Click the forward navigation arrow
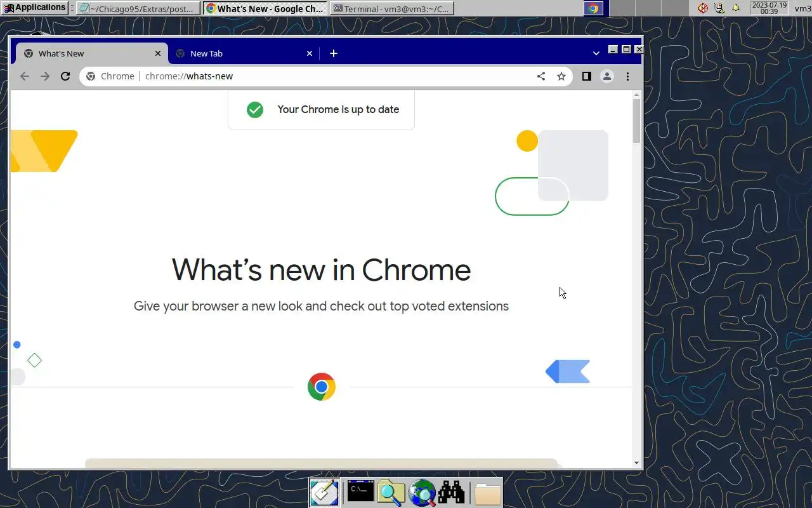Screen dimensions: 812x508 tap(44, 76)
